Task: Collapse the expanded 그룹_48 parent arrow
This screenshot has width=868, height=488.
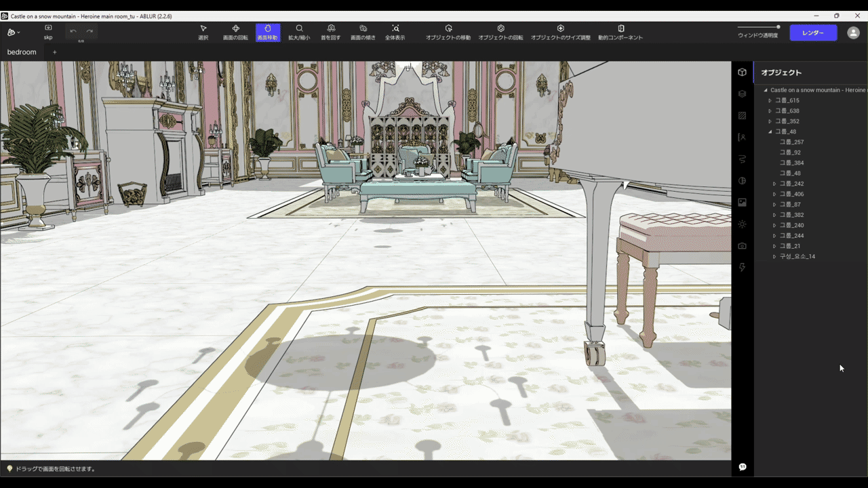Action: tap(770, 131)
